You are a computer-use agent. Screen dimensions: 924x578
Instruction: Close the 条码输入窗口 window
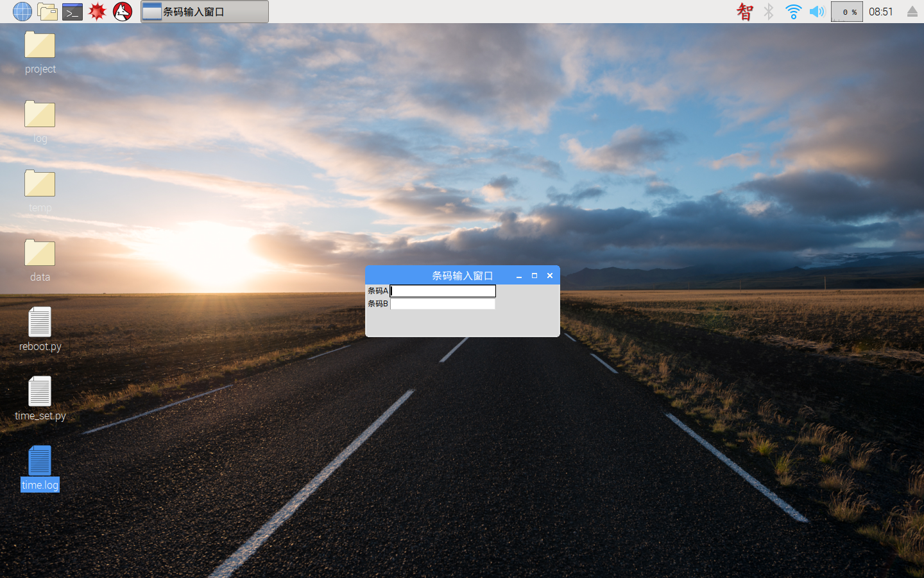pyautogui.click(x=550, y=276)
